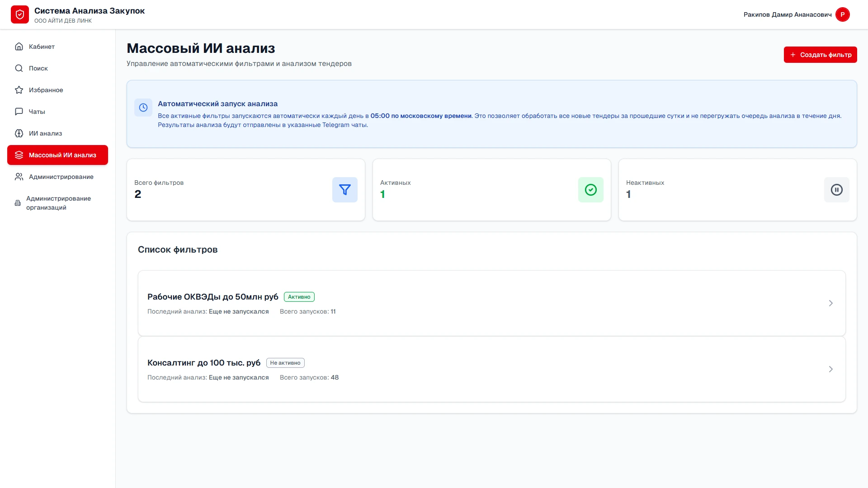
Task: Click the pause icon in Неактивных card
Action: pos(836,190)
